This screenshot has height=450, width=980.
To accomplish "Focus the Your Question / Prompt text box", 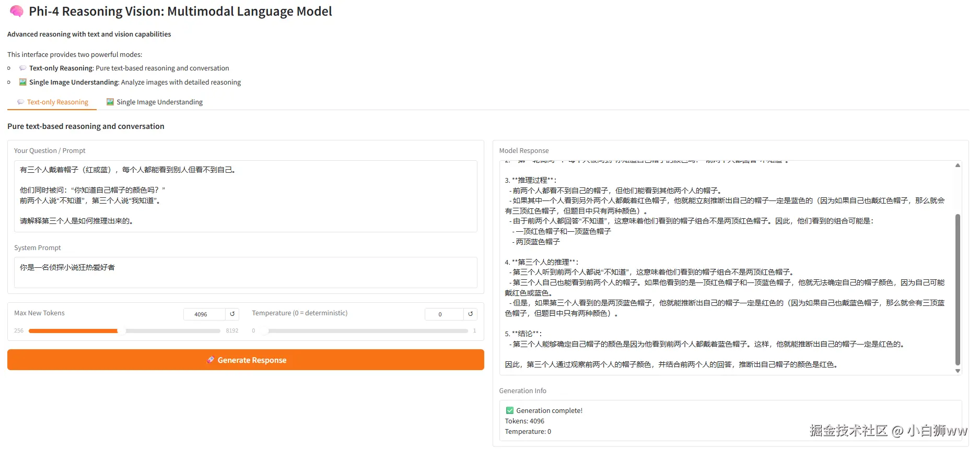I will 246,196.
